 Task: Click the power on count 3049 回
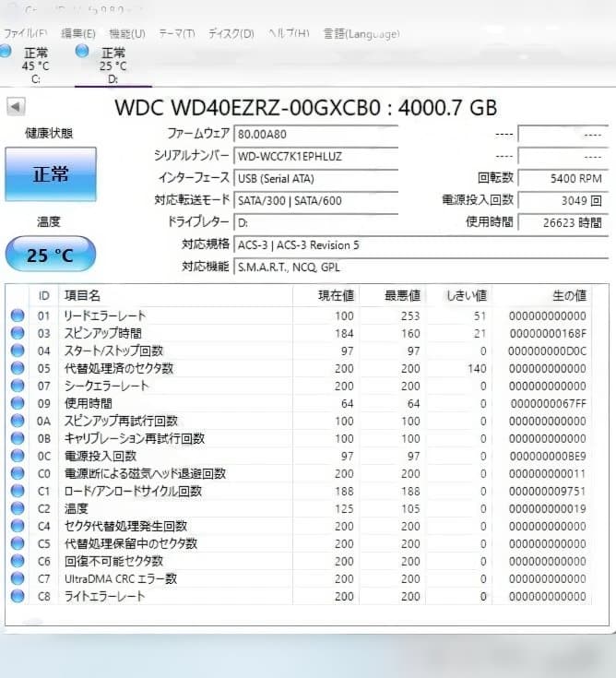[x=563, y=200]
